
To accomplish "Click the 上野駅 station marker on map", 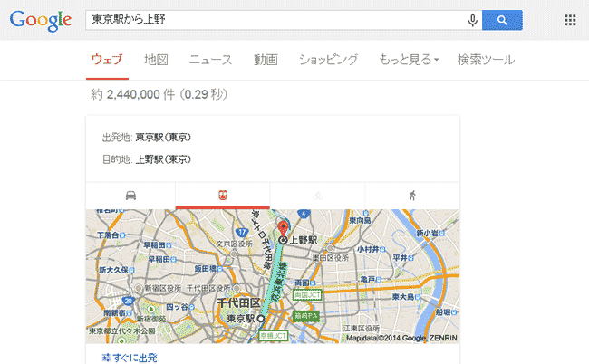I will coord(283,240).
